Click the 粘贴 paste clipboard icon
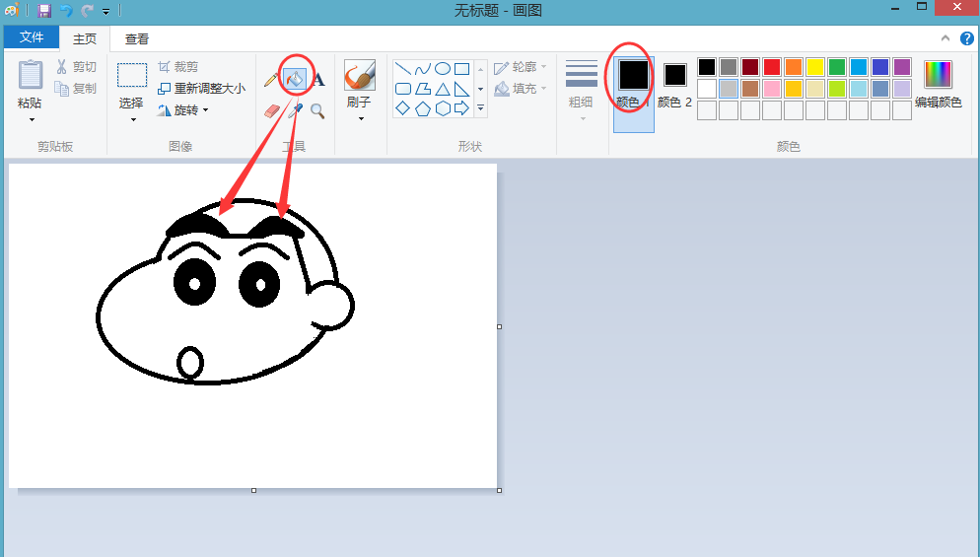This screenshot has height=557, width=980. (x=30, y=75)
